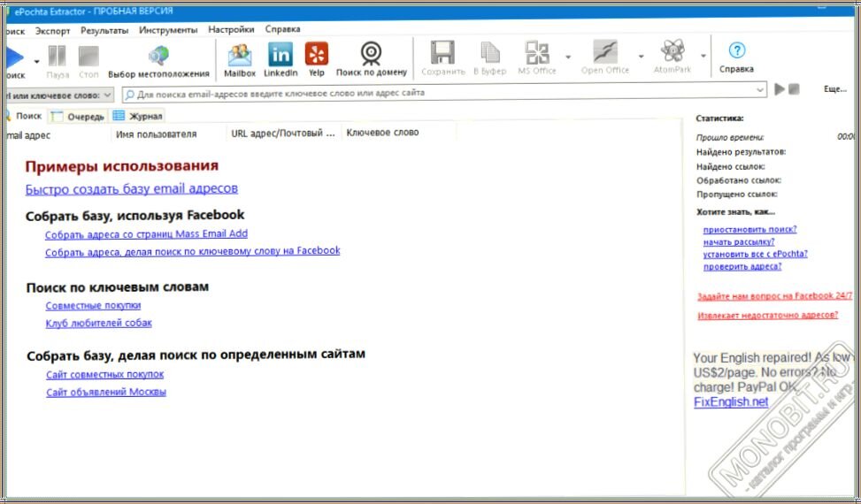Open Извлекает недостаточно адресов? red link
The height and width of the screenshot is (504, 861).
pyautogui.click(x=768, y=316)
